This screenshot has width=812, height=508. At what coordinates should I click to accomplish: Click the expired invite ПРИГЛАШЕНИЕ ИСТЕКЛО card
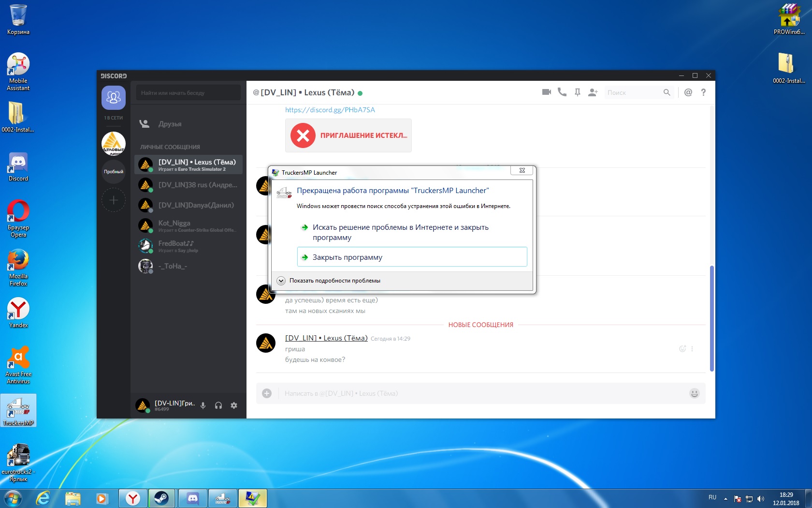(x=348, y=135)
